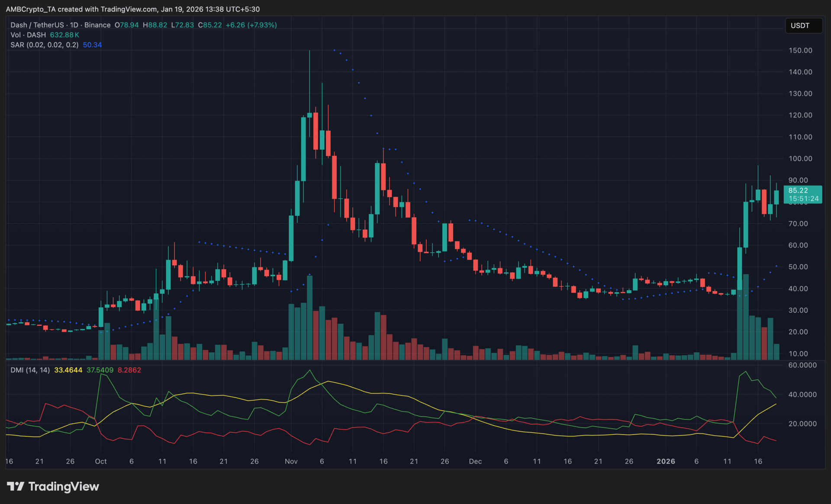Select the Vol · DASH indicator legend
831x504 pixels.
[x=28, y=35]
